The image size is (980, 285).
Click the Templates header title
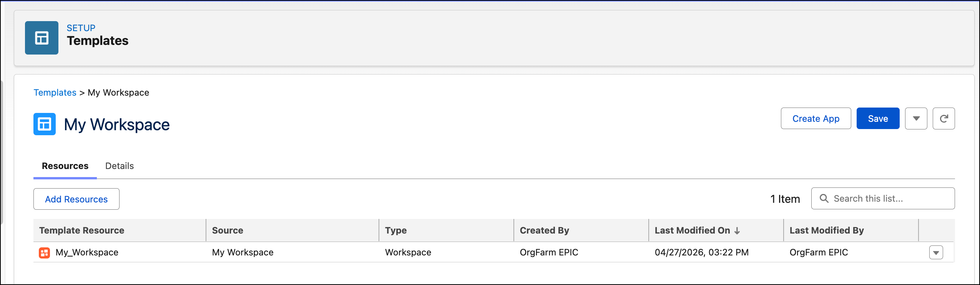coord(98,41)
